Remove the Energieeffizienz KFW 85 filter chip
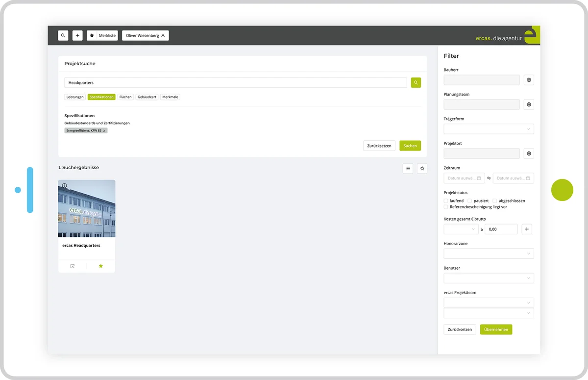The image size is (588, 380). (x=104, y=130)
